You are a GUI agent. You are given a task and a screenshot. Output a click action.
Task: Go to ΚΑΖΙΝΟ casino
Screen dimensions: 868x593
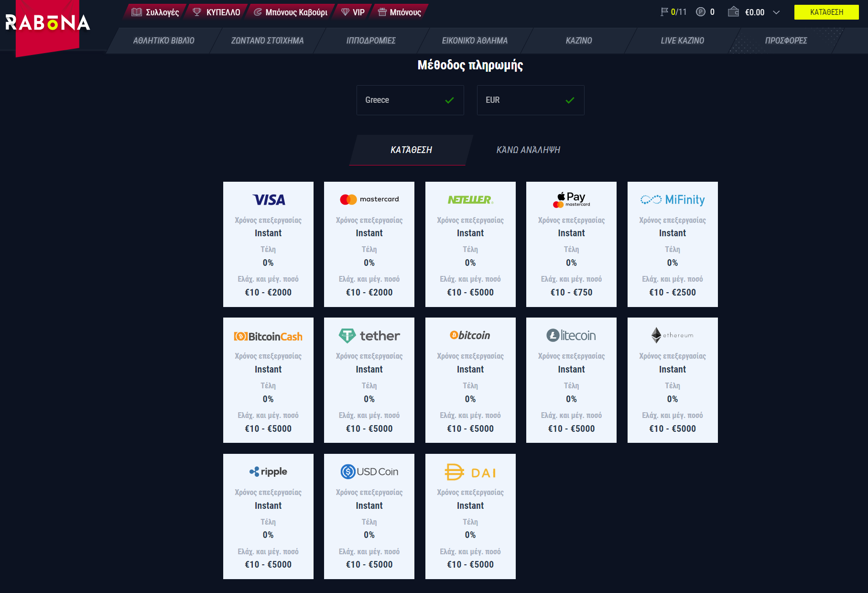[x=579, y=41]
